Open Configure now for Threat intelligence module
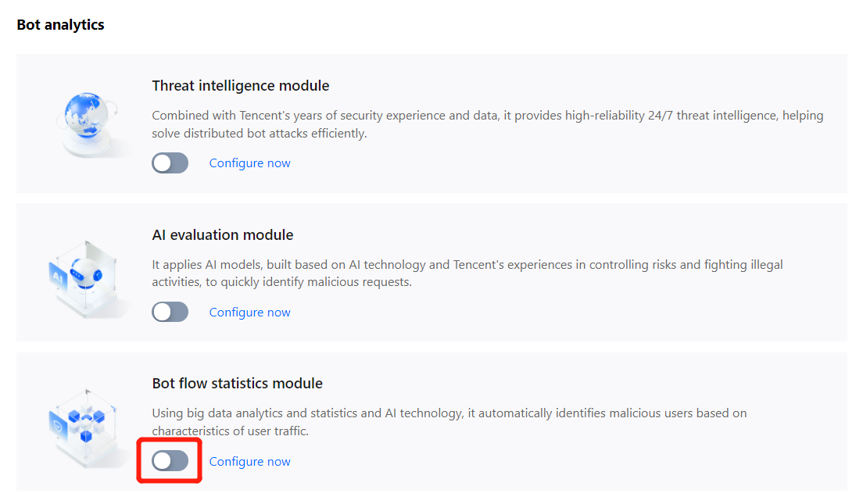Screen dimensions: 863x504 [x=249, y=163]
